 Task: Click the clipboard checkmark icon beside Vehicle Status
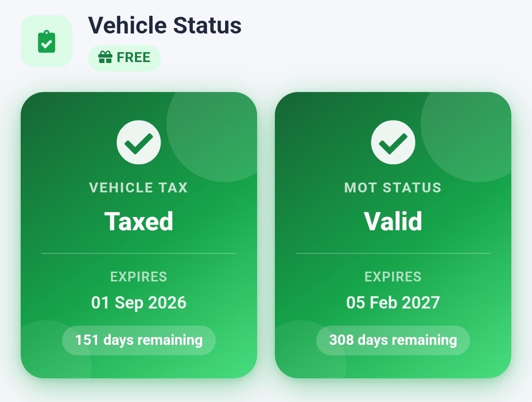[x=46, y=42]
